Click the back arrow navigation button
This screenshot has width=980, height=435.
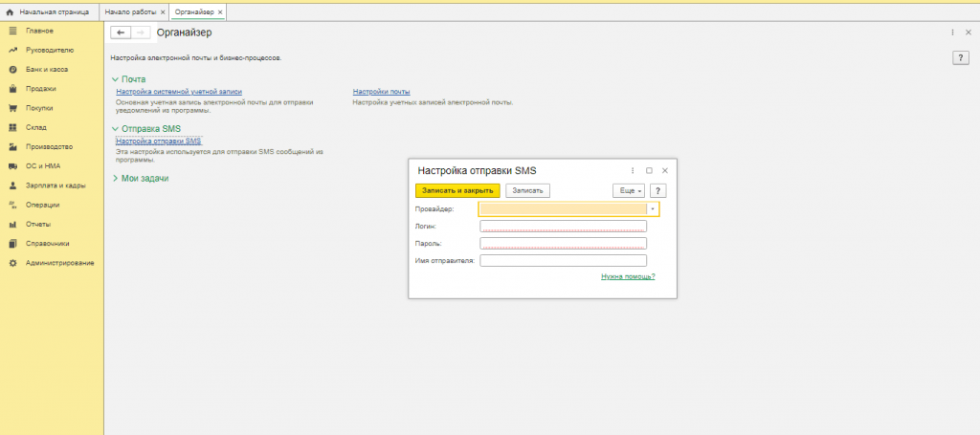(x=121, y=33)
